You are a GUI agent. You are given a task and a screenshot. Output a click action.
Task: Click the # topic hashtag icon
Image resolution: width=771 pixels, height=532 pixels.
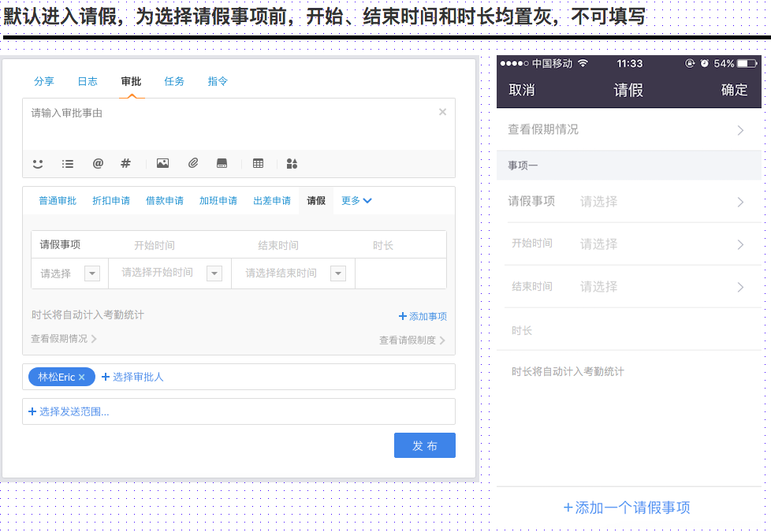click(x=125, y=164)
